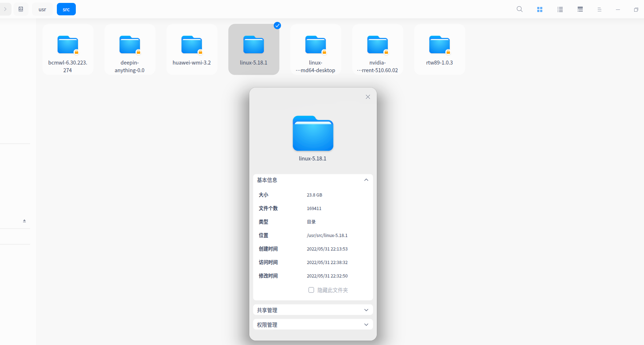Image resolution: width=644 pixels, height=345 pixels.
Task: Switch to detailed tree view mode
Action: [x=580, y=9]
